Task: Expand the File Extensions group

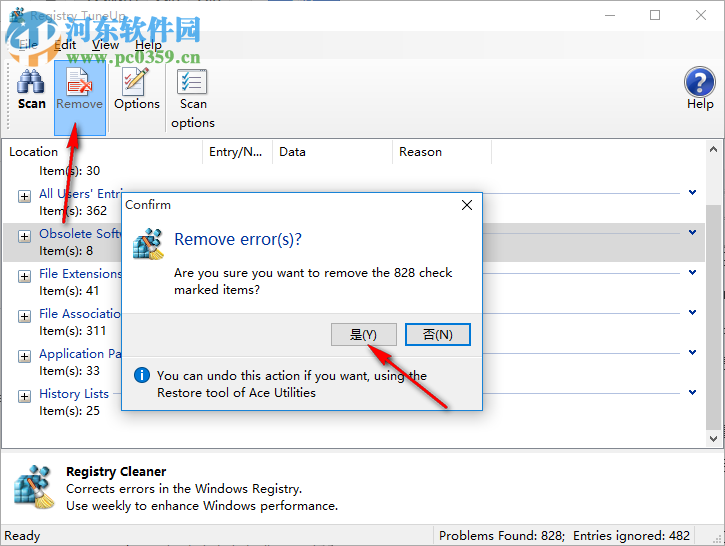Action: (25, 276)
